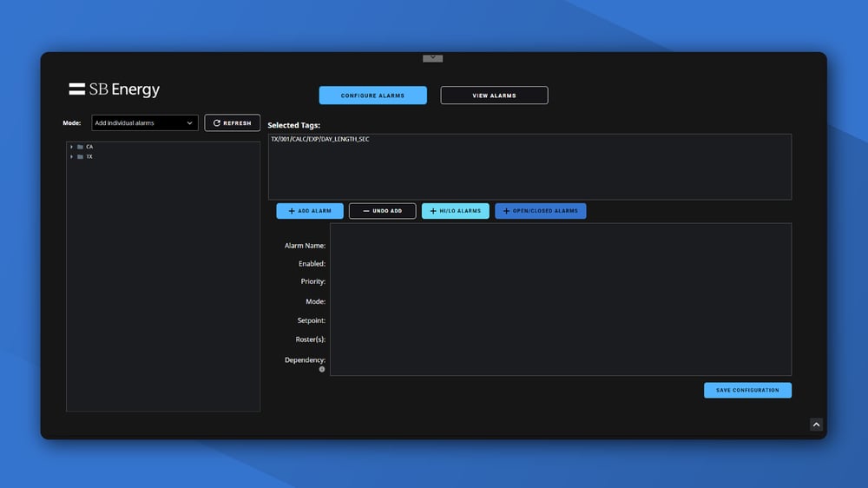
Task: Click the scroll-to-top chevron button
Action: (816, 425)
